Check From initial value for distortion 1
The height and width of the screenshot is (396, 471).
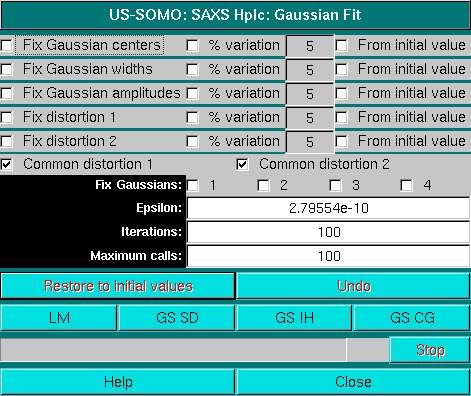click(342, 117)
